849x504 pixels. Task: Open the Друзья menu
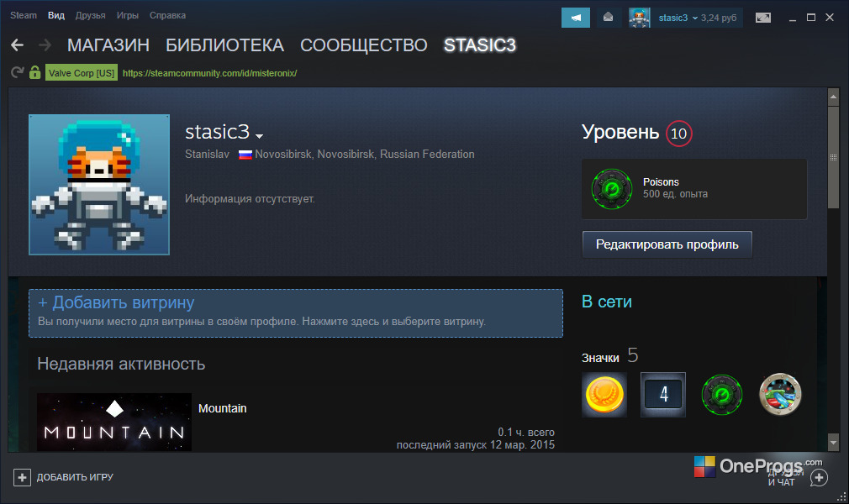91,15
